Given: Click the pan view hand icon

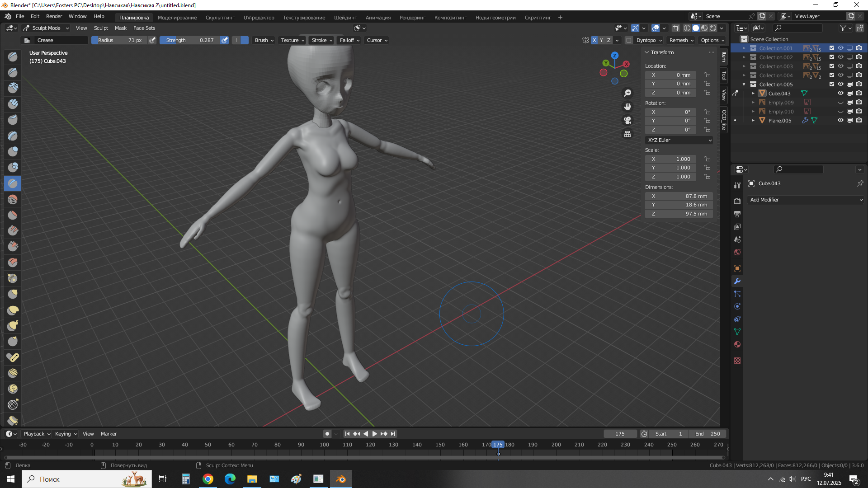Looking at the screenshot, I should pos(627,107).
